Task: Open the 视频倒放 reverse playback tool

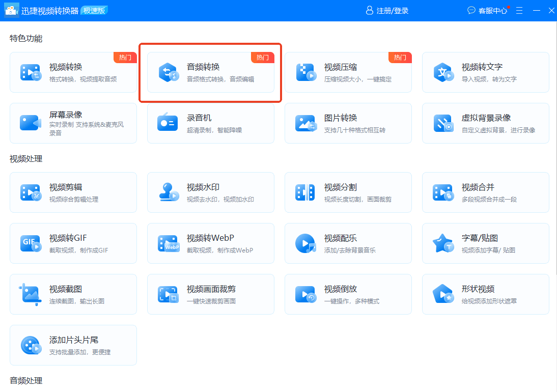Action: tap(348, 294)
